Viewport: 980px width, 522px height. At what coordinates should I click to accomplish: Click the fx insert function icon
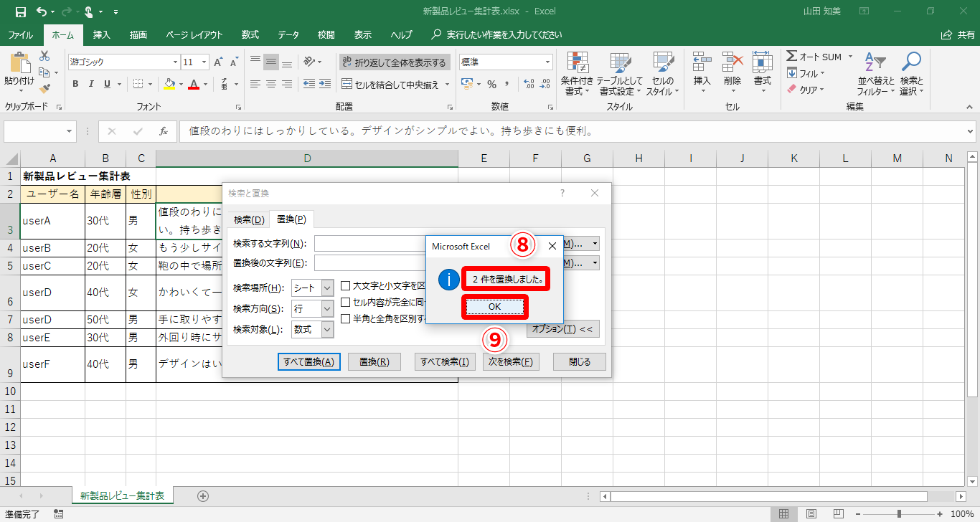coord(164,132)
